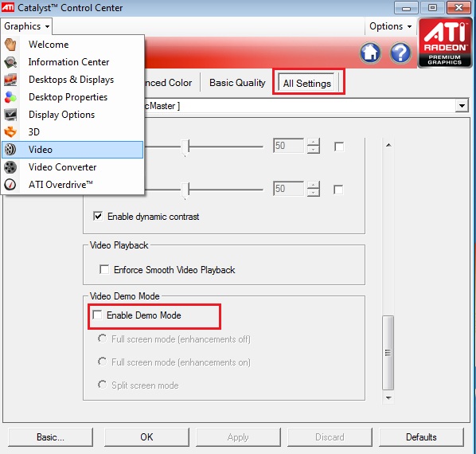Click the vertical scrollbar thumb
Viewport: 476px width, 454px height.
coord(388,353)
